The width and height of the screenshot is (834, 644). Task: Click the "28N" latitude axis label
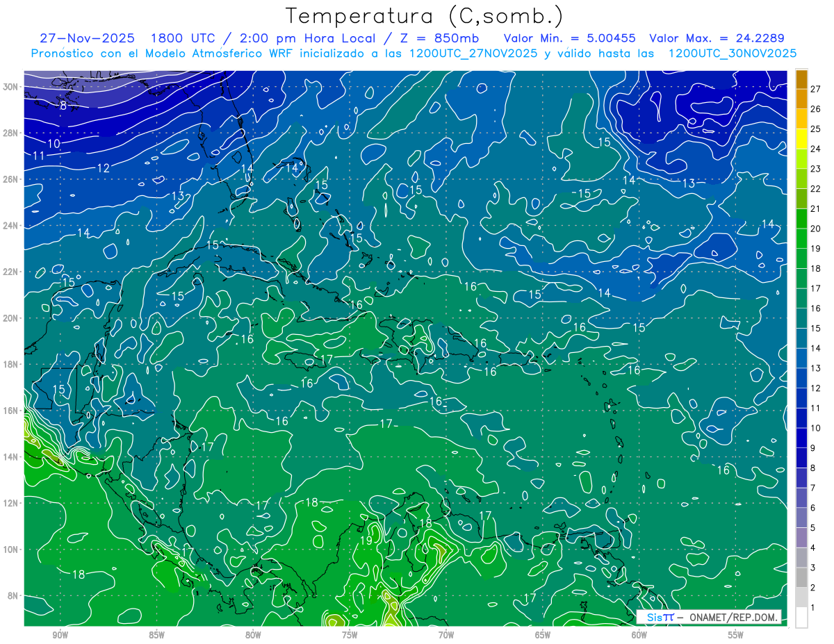(x=10, y=133)
